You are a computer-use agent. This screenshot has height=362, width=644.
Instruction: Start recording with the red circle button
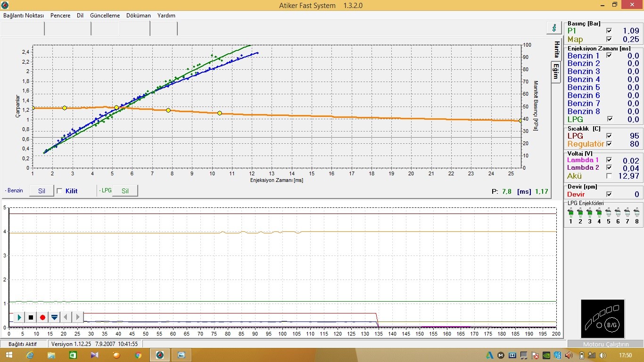click(x=43, y=317)
